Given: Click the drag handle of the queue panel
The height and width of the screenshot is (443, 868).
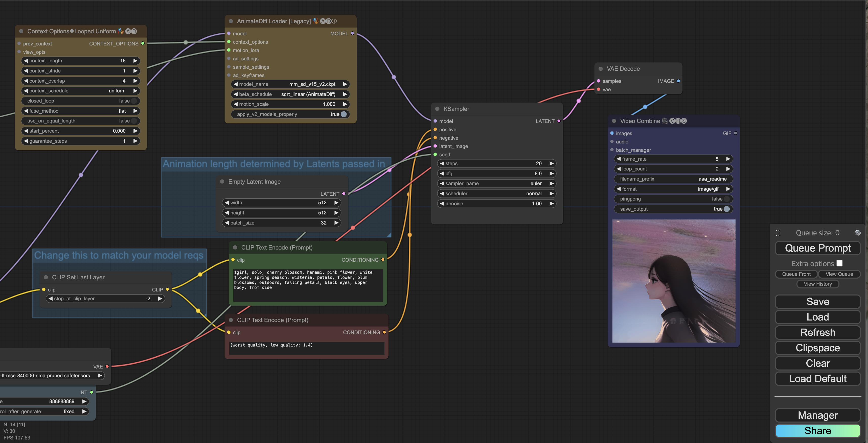Looking at the screenshot, I should pyautogui.click(x=778, y=233).
